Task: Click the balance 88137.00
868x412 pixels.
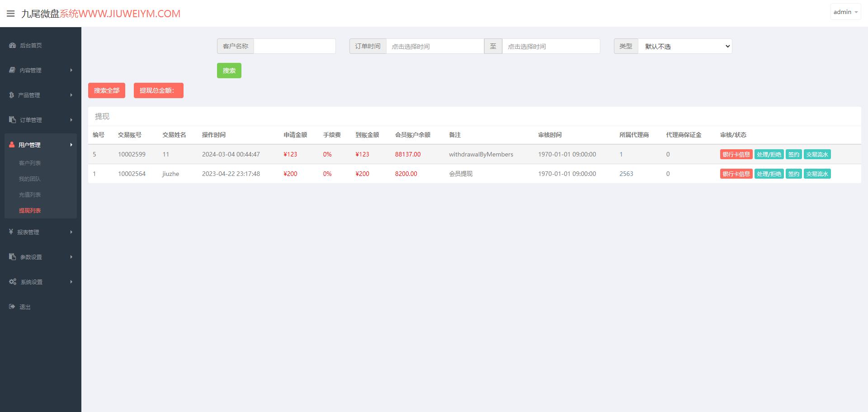Action: (408, 154)
